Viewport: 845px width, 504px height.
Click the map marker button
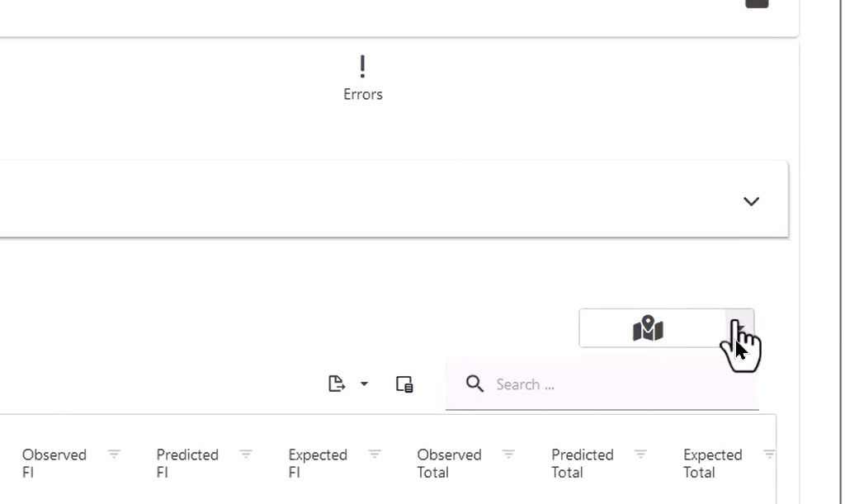pyautogui.click(x=649, y=328)
